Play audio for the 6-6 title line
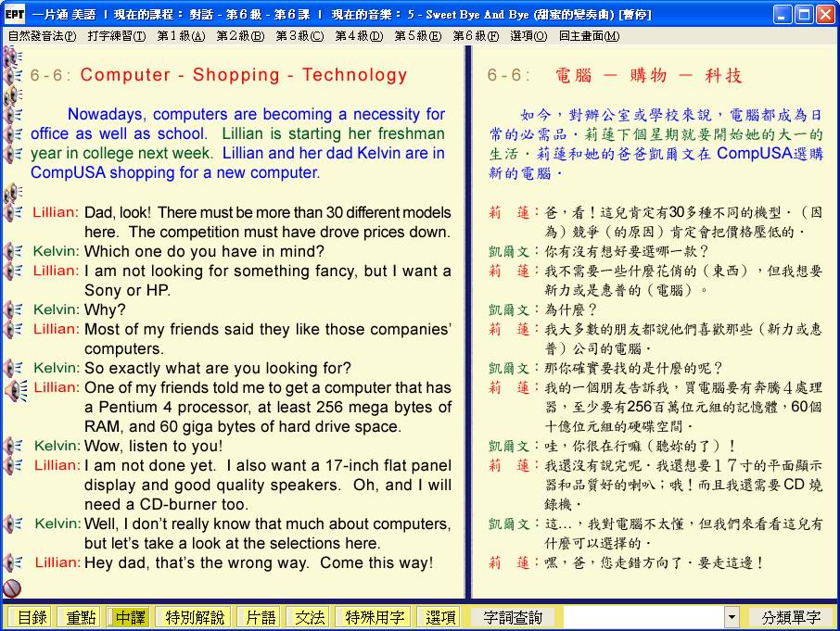The image size is (840, 631). click(x=13, y=76)
